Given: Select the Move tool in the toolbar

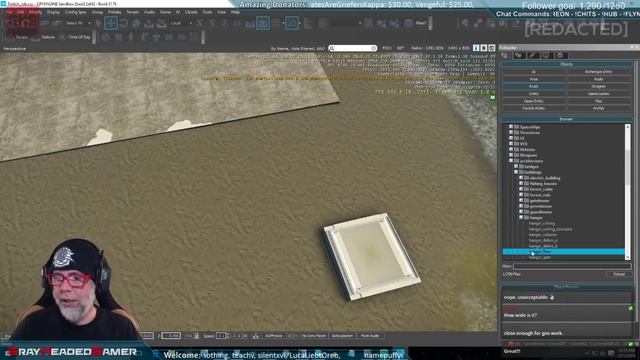Looking at the screenshot, I should (111, 23).
